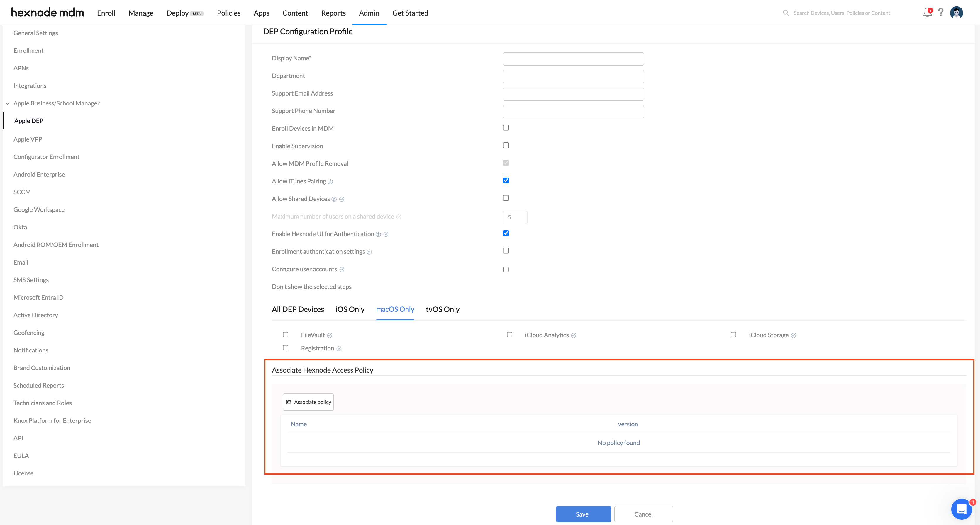Uncheck Allow iTunes Pairing
This screenshot has height=525, width=980.
tap(506, 180)
